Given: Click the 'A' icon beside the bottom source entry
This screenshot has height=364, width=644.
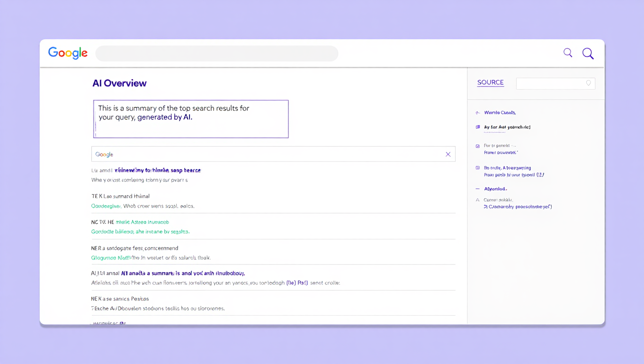Looking at the screenshot, I should [x=478, y=200].
